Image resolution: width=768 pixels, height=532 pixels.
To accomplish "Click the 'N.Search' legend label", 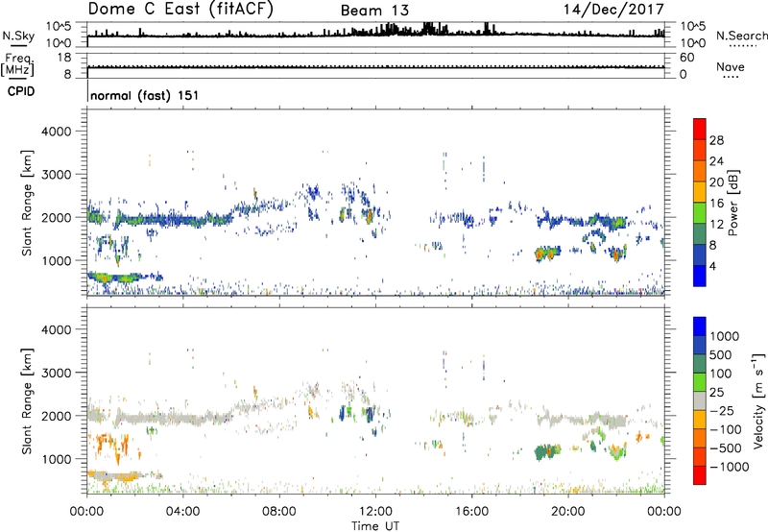I will coord(741,36).
